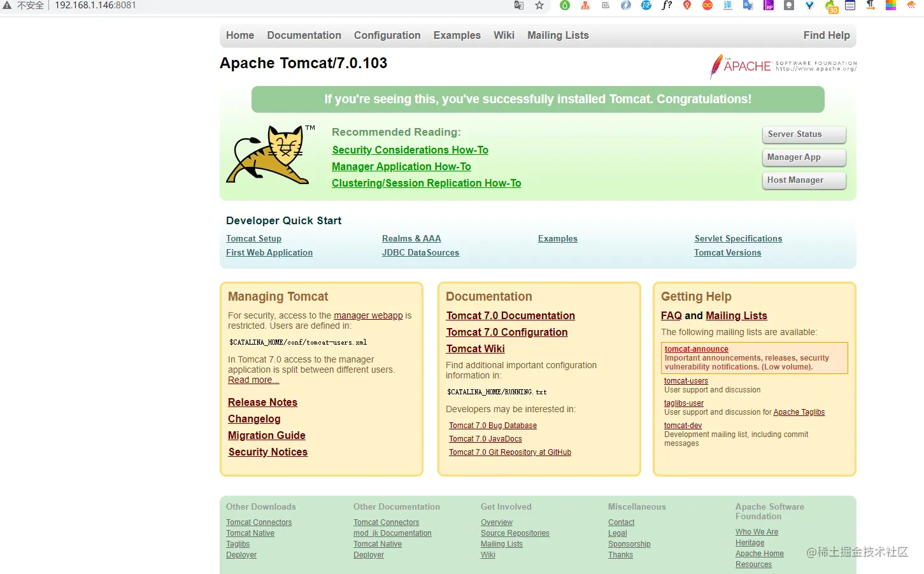924x574 pixels.
Task: Click the f? font finder extension
Action: [667, 5]
